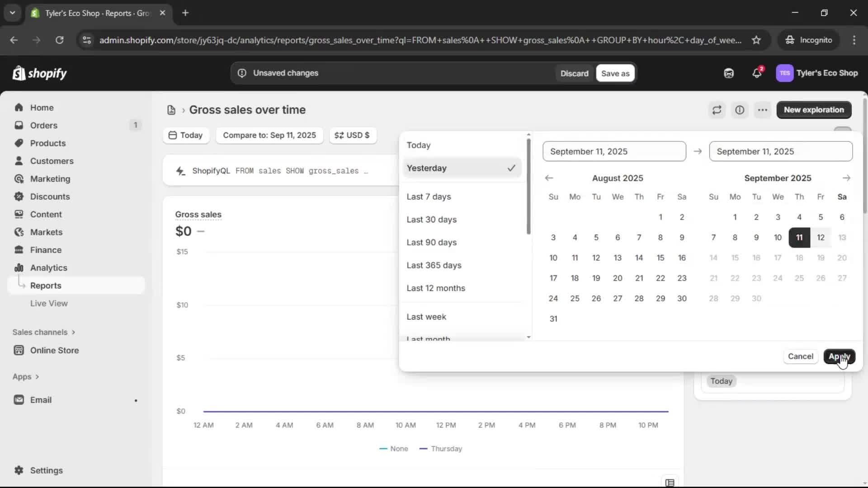Open the ellipsis more-actions menu
This screenshot has width=868, height=488.
point(763,110)
